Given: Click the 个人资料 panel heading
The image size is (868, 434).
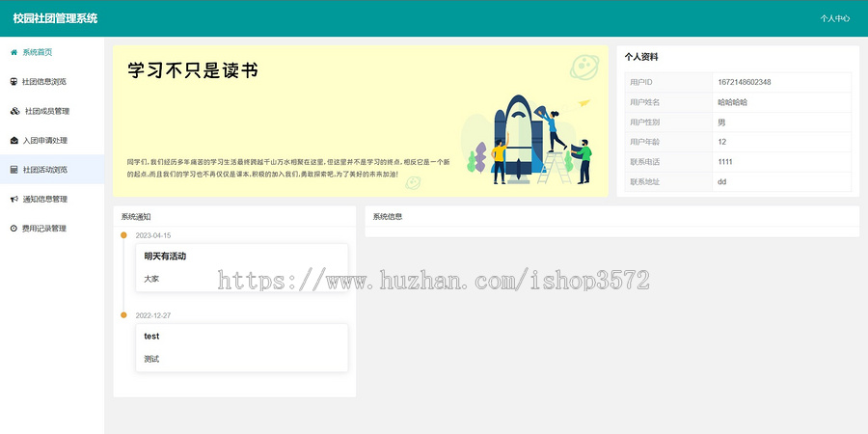Looking at the screenshot, I should pos(641,57).
